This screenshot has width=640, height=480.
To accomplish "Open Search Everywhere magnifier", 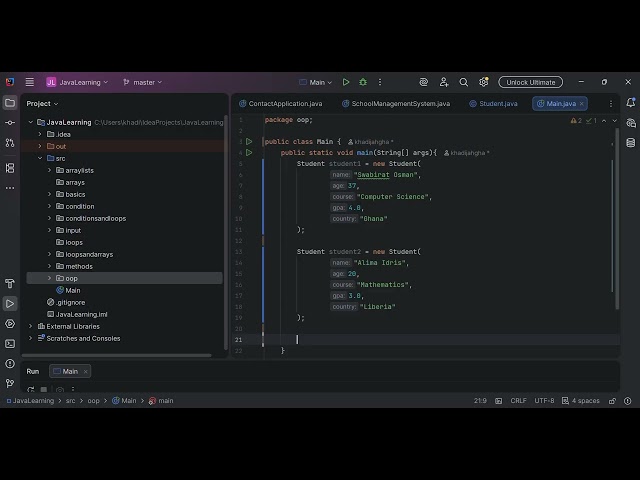I will (x=464, y=82).
